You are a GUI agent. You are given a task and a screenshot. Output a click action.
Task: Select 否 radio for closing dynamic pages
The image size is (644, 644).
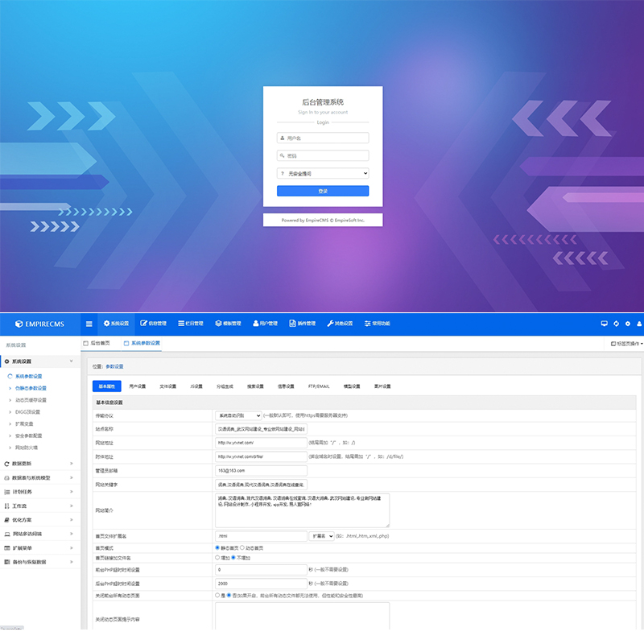[229, 595]
